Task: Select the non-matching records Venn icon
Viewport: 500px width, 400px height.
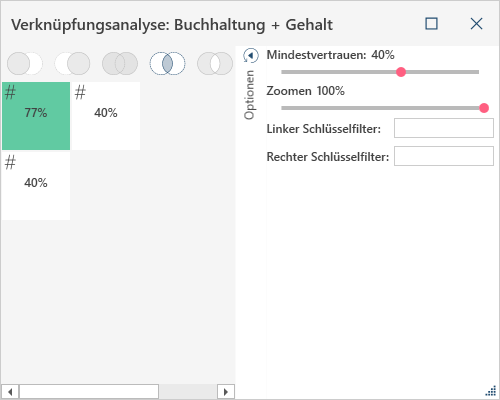Action: [215, 63]
